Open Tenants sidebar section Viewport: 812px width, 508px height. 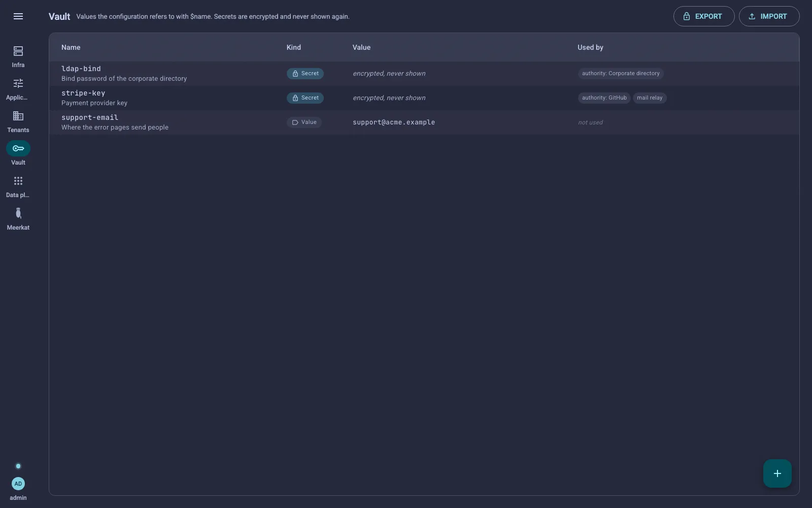[18, 121]
